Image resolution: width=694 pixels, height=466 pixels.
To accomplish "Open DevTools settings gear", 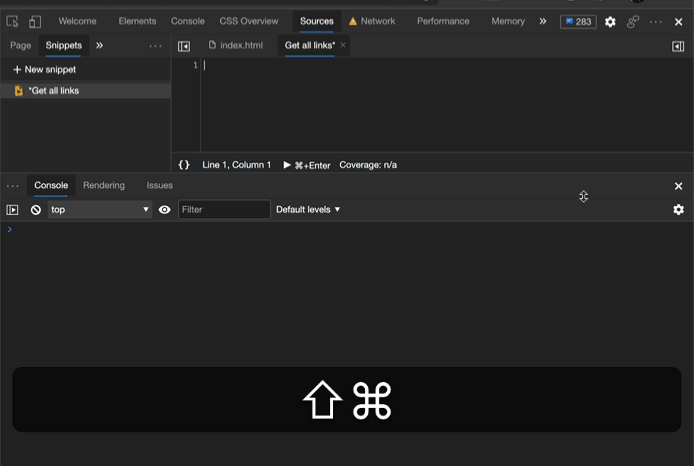I will pyautogui.click(x=610, y=22).
